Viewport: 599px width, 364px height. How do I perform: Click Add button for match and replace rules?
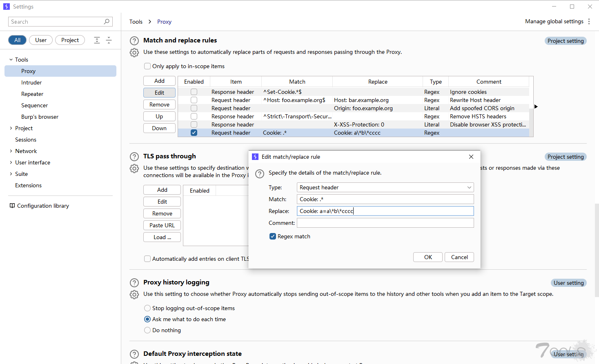click(x=159, y=81)
